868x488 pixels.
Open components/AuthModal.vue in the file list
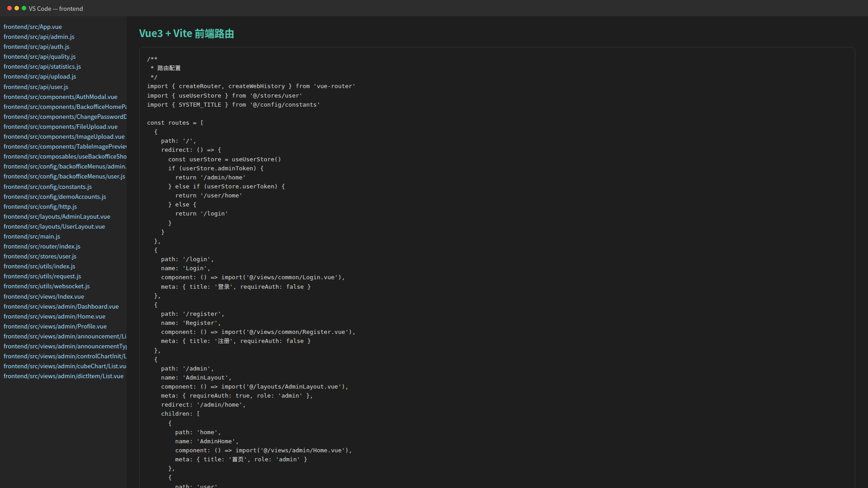point(61,97)
